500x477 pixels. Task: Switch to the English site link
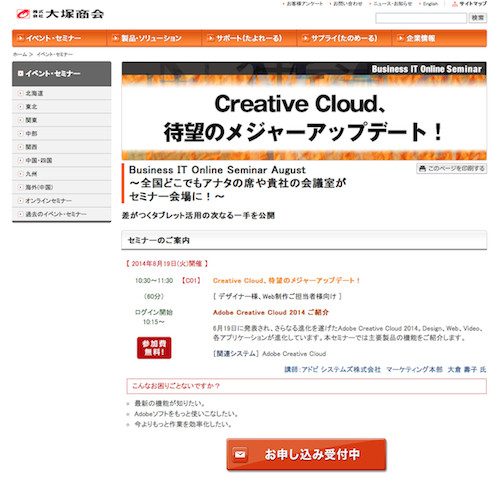(x=430, y=4)
